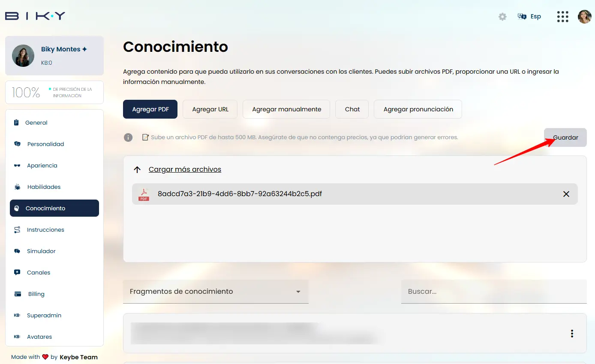Viewport: 595px width, 364px height.
Task: Remove the uploaded PDF with X
Action: [566, 194]
